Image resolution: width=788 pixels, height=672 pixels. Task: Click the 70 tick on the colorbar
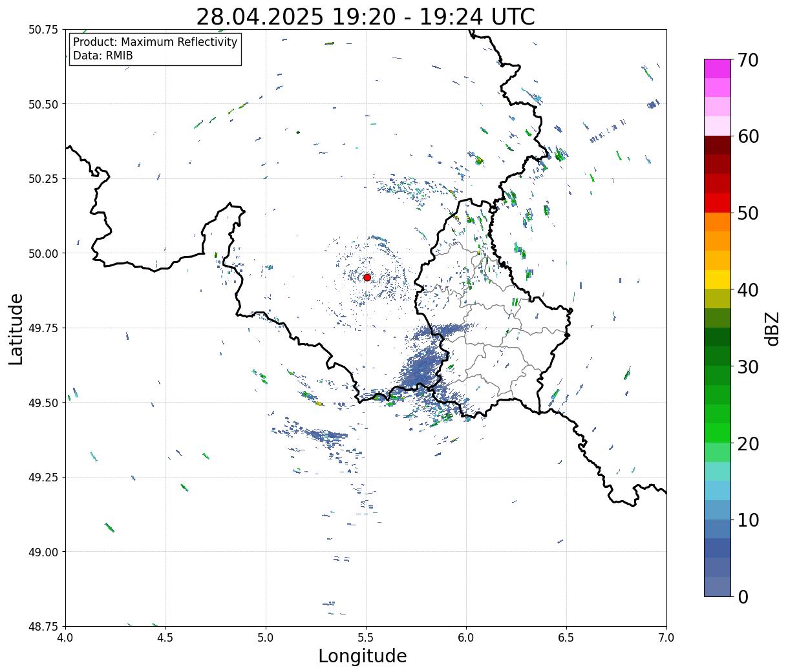(748, 59)
